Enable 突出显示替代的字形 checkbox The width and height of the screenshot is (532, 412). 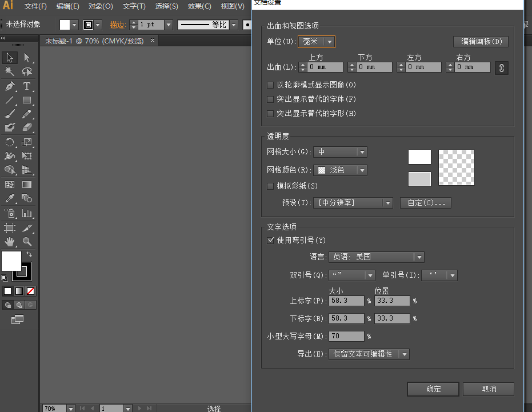pyautogui.click(x=270, y=113)
